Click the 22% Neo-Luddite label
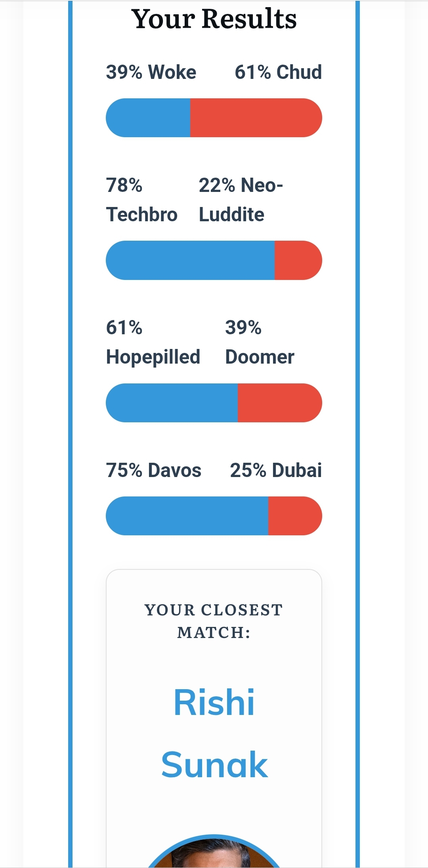Image resolution: width=428 pixels, height=868 pixels. [x=241, y=200]
